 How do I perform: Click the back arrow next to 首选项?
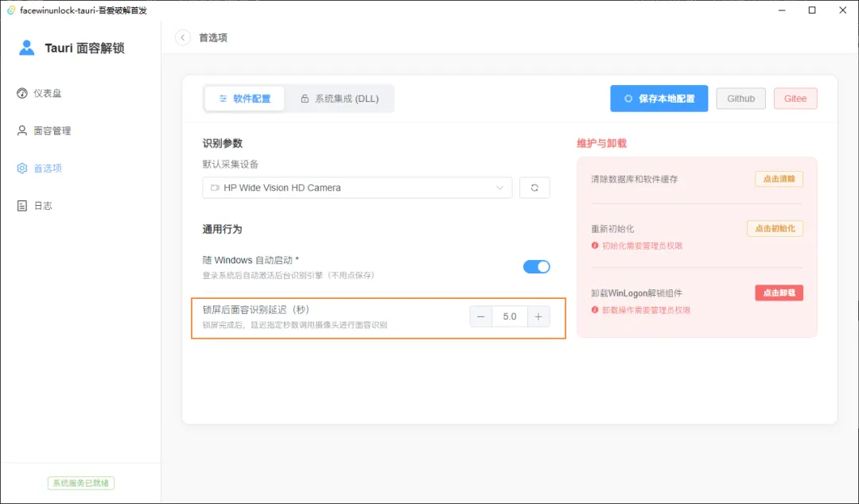click(x=182, y=37)
